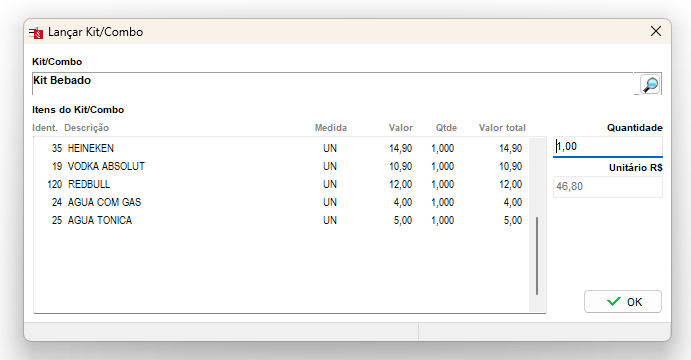691x360 pixels.
Task: Click the Valor total 14,90 cell for HEINEKEN
Action: [x=511, y=148]
